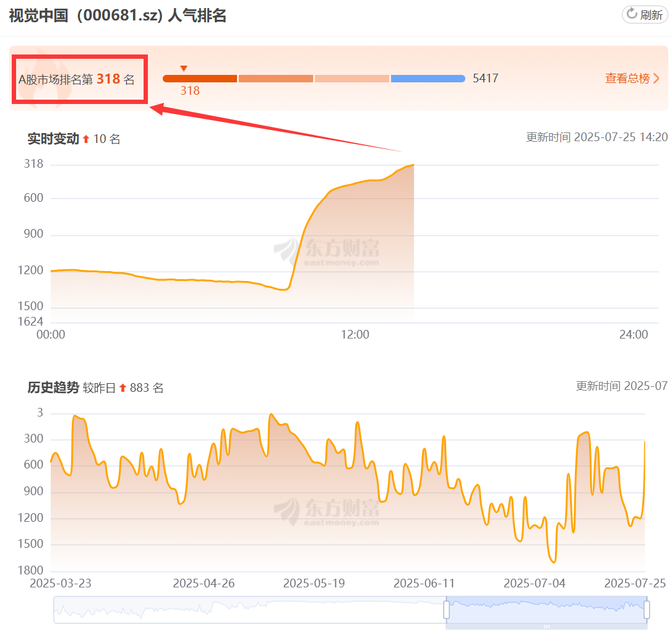This screenshot has height=640, width=672.
Task: Click the '883 名' change value
Action: click(x=147, y=387)
